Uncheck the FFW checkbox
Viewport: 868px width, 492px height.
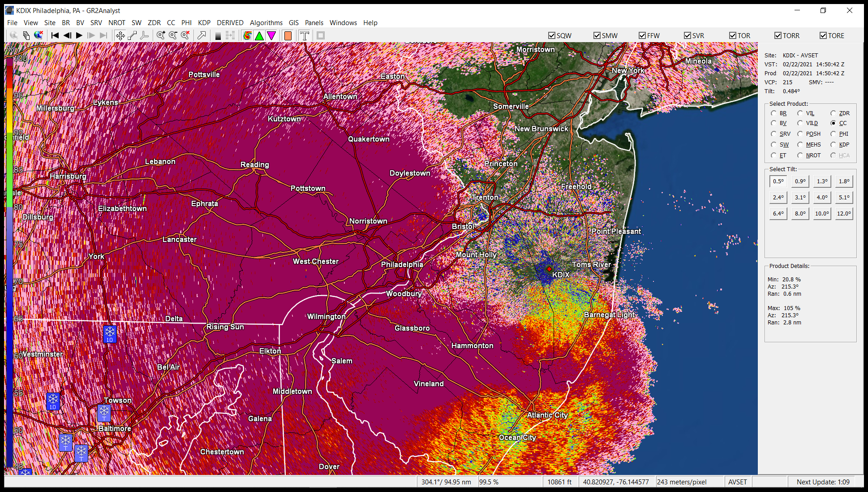click(x=642, y=35)
